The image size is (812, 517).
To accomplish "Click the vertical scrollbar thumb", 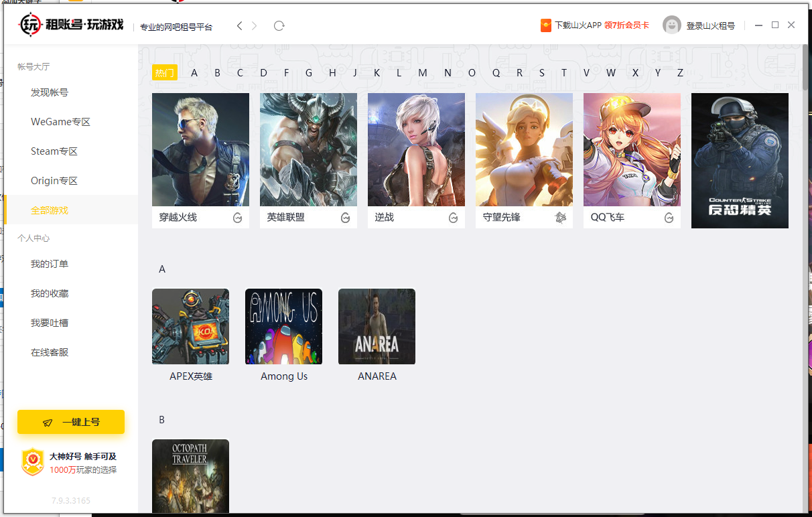I will tap(805, 67).
